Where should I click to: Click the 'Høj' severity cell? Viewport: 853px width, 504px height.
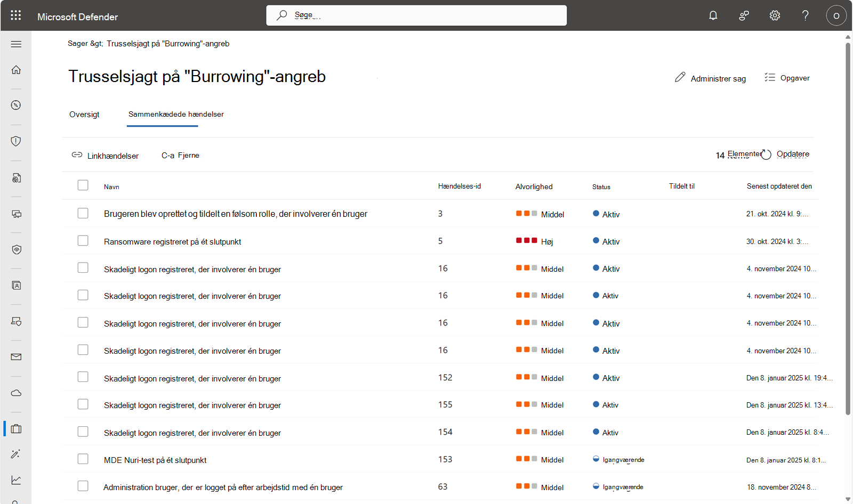pos(535,241)
